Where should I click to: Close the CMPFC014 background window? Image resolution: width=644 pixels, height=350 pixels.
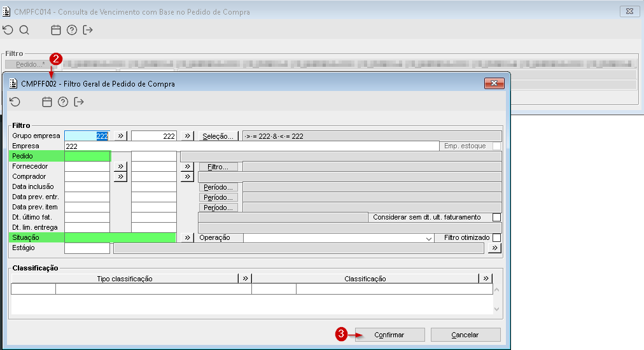[x=629, y=11]
